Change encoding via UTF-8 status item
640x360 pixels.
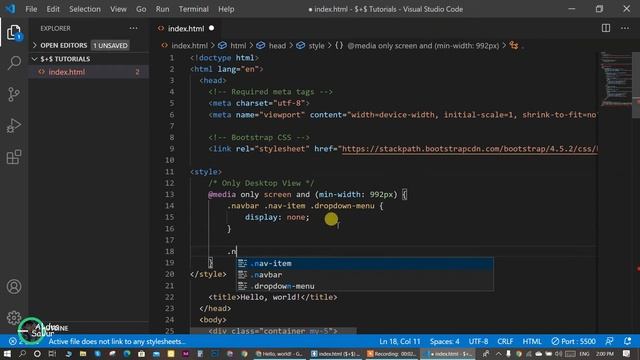coord(478,341)
